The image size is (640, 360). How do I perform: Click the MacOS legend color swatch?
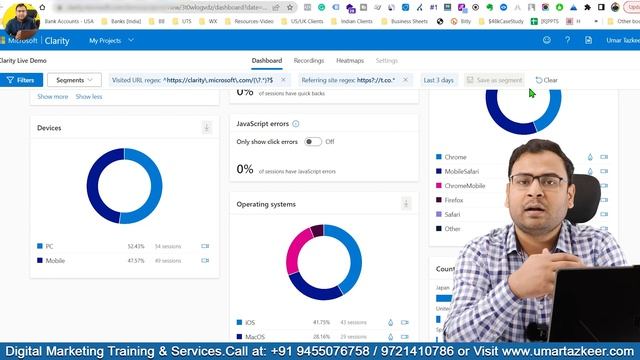click(239, 336)
